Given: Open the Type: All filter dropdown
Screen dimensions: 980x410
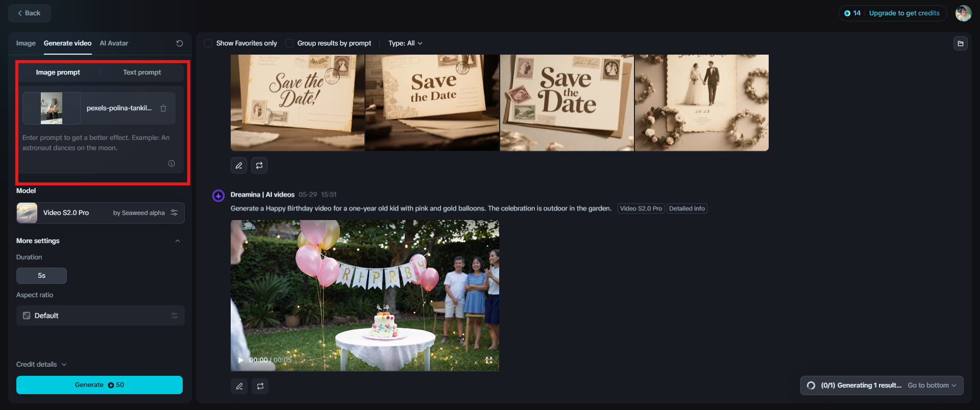Looking at the screenshot, I should tap(405, 43).
